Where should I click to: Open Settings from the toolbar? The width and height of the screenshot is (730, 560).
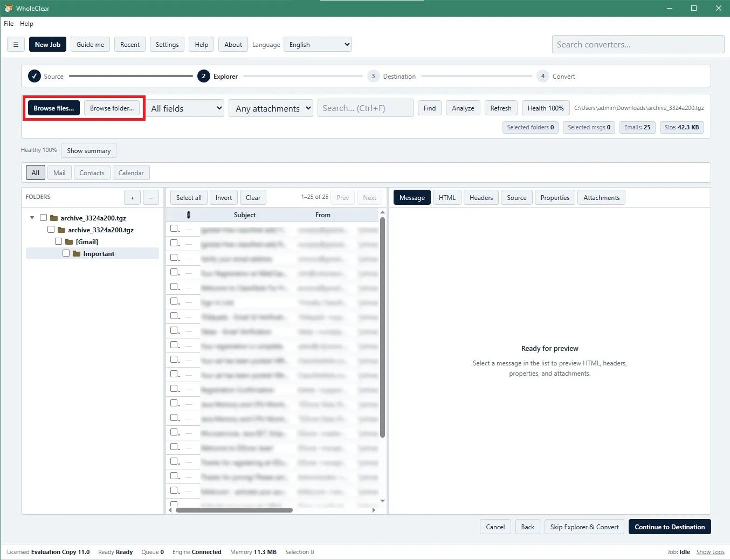167,45
